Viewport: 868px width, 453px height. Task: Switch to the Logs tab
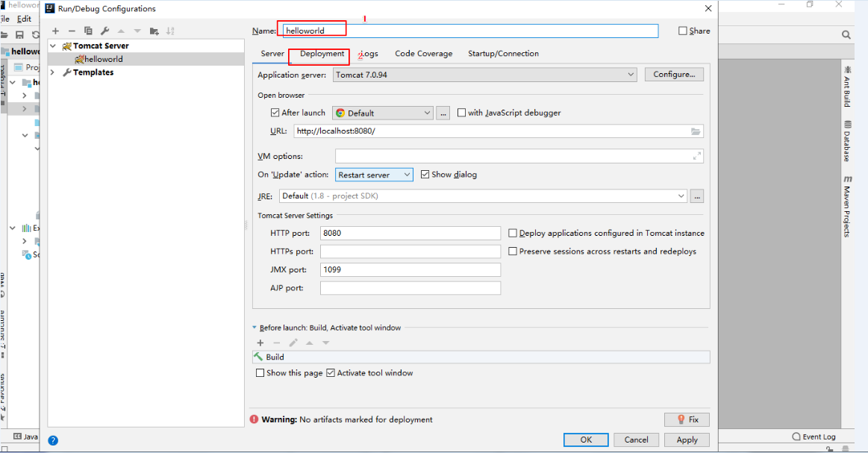pyautogui.click(x=369, y=54)
